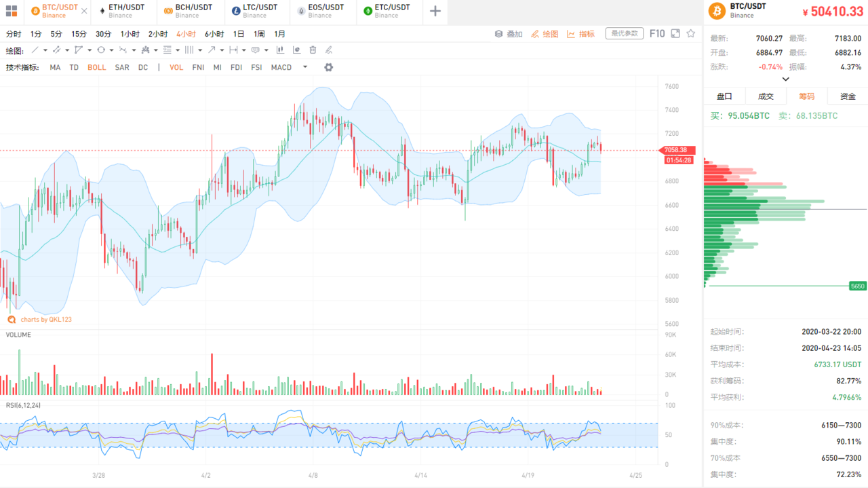Select the circle shape drawing tool
Image resolution: width=868 pixels, height=488 pixels.
pos(101,50)
